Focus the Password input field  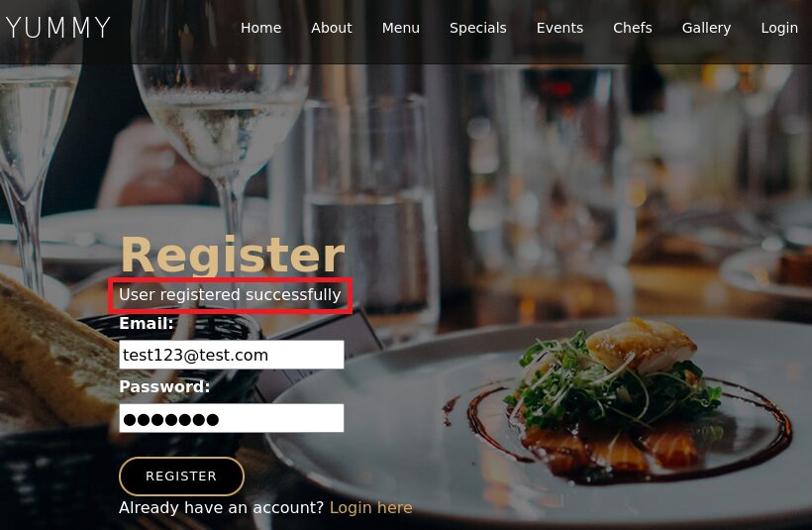pos(232,418)
